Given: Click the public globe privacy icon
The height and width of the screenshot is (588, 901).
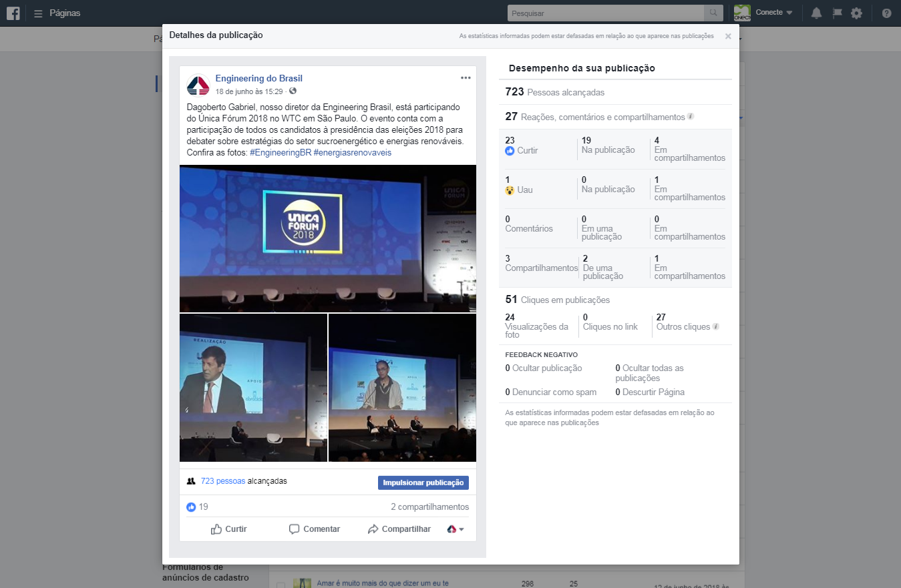Looking at the screenshot, I should (293, 91).
